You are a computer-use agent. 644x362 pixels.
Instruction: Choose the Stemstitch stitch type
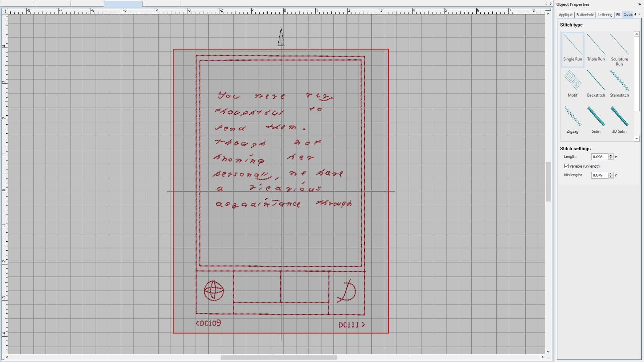[619, 84]
